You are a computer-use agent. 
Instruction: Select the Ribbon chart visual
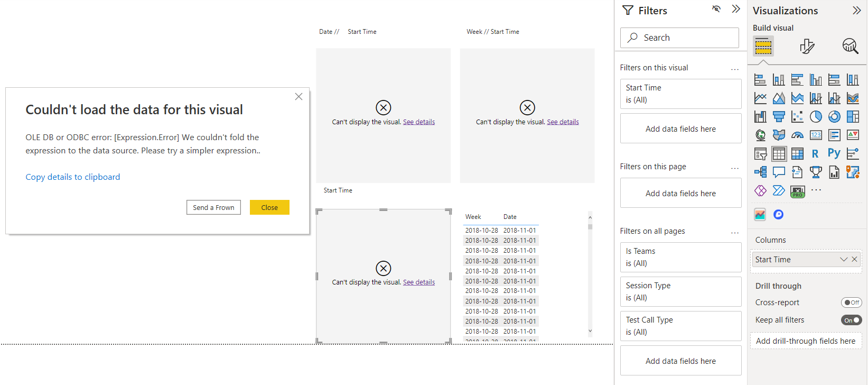tap(853, 98)
